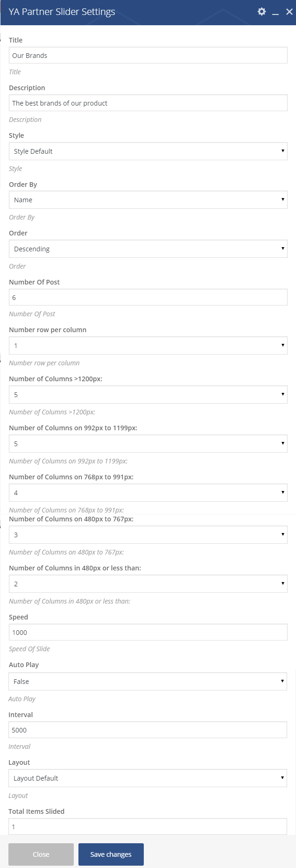Screen dimensions: 296x868
Task: Open the Style Default dropdown
Action: point(148,151)
